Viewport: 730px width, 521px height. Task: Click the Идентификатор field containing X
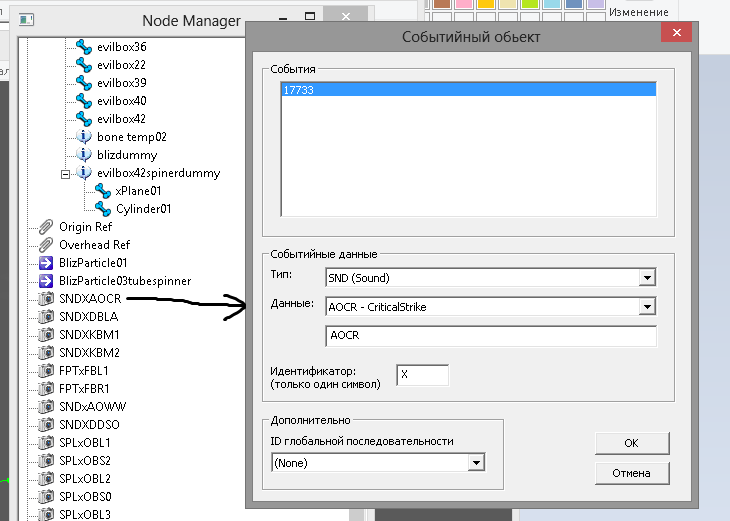(423, 375)
